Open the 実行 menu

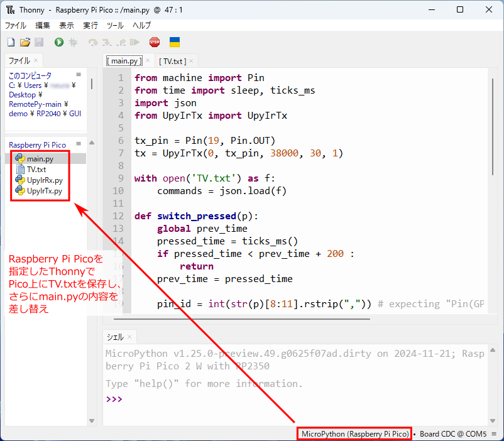click(x=90, y=25)
